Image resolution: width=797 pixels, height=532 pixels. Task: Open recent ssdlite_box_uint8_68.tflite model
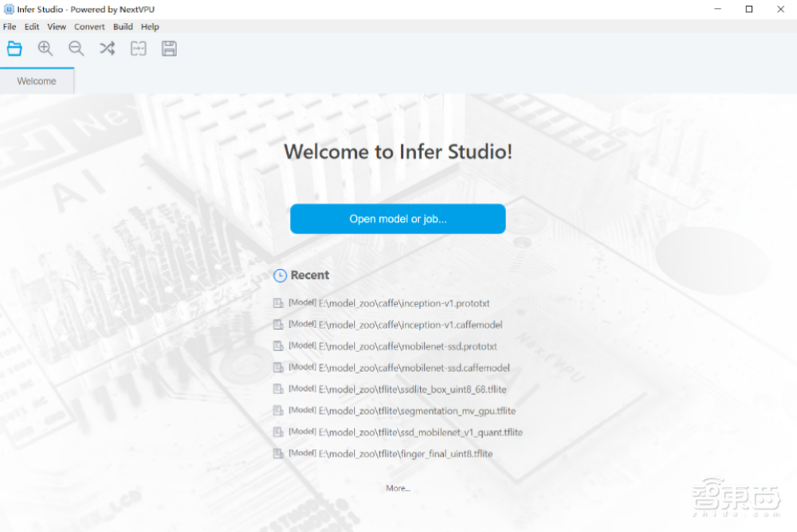(412, 389)
